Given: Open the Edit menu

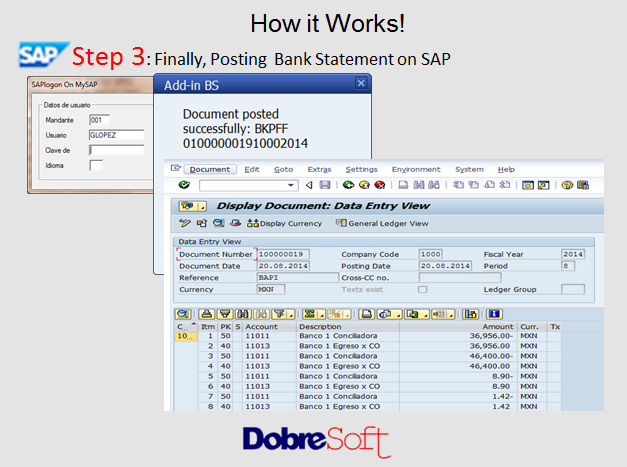Looking at the screenshot, I should (x=252, y=170).
